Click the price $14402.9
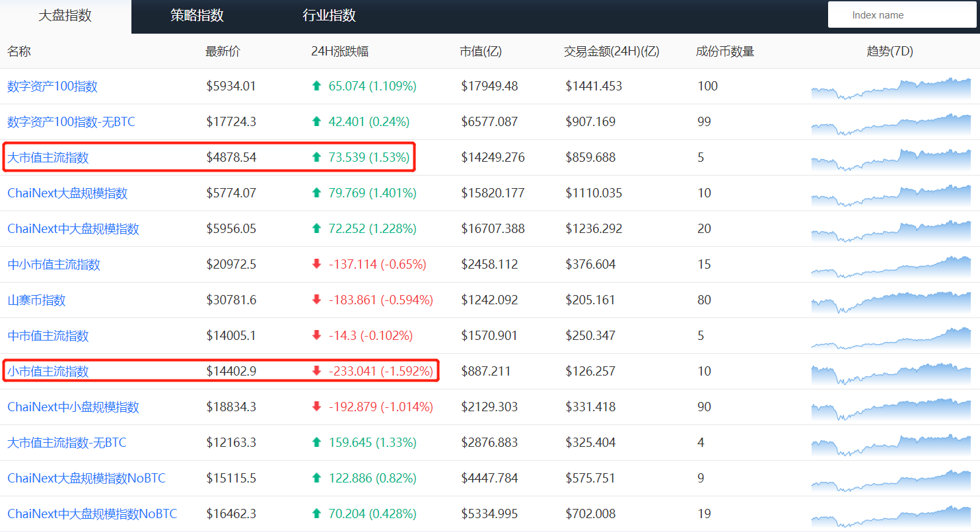The image size is (980, 532). click(231, 372)
